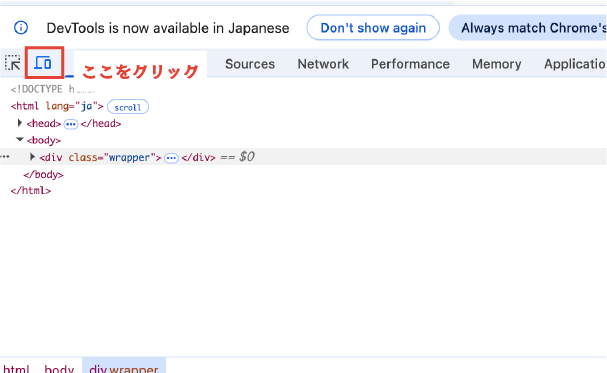Collapse the body element triangle

pos(19,139)
